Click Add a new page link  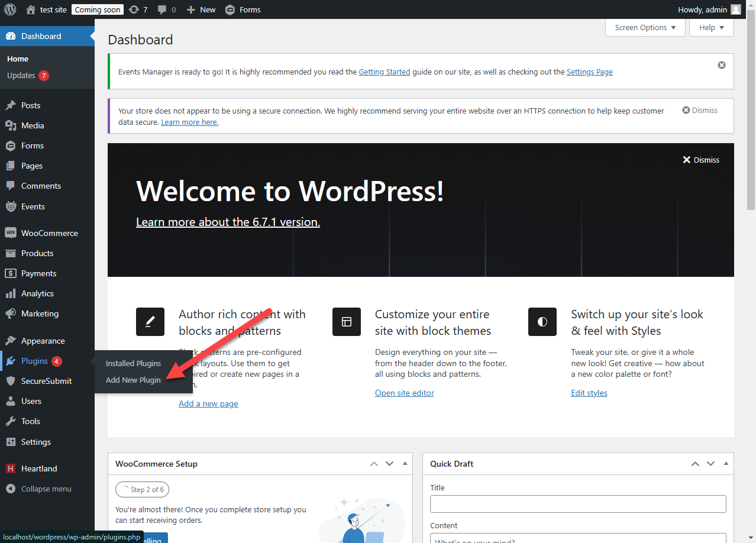pos(208,403)
